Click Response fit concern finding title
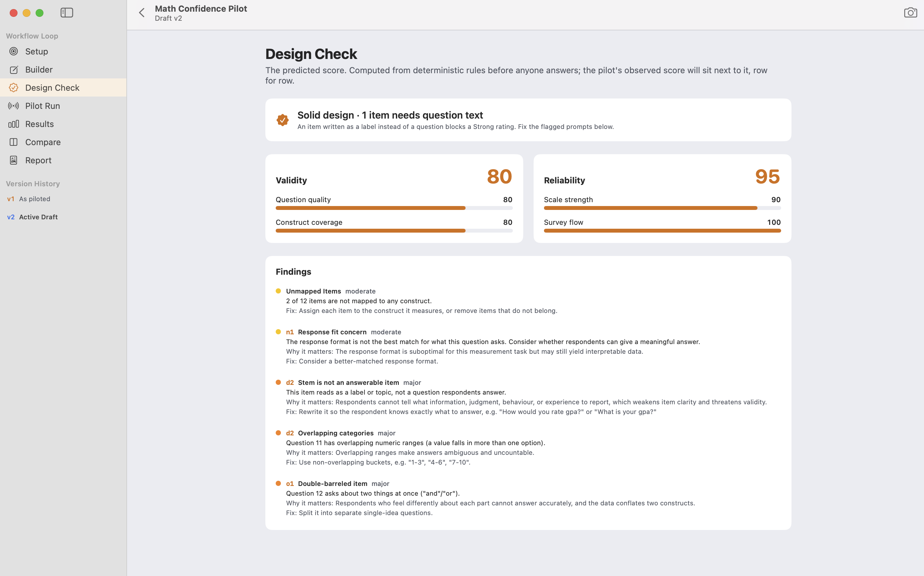This screenshot has height=576, width=924. (332, 332)
